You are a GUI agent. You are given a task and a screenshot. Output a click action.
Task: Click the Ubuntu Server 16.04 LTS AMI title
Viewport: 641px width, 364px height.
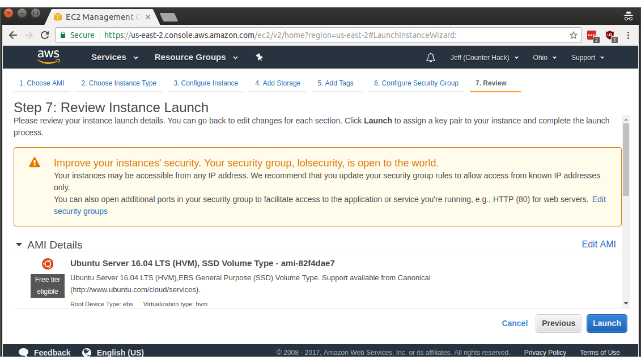point(202,263)
